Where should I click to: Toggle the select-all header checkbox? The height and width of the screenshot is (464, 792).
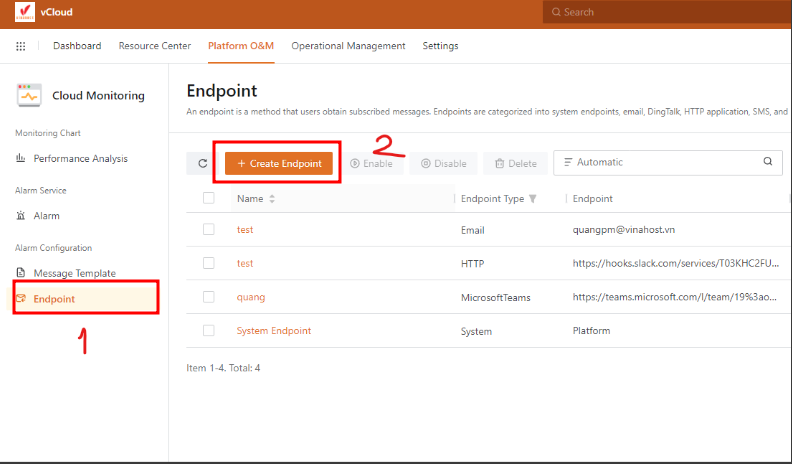click(209, 198)
